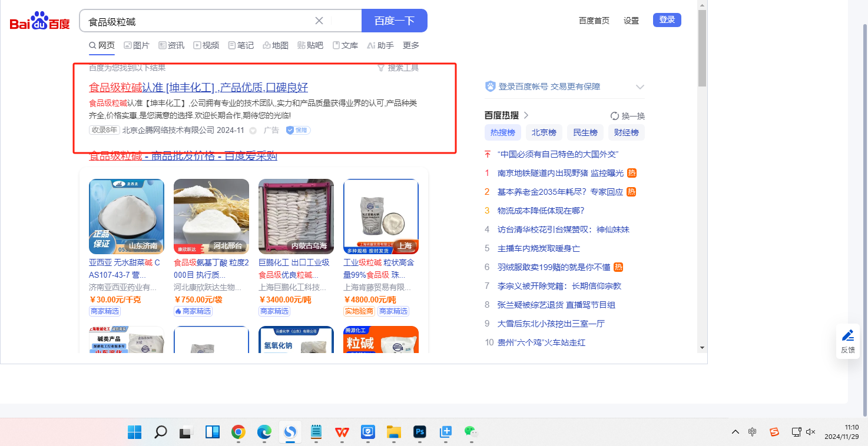Open 百度首页 link
Image resolution: width=868 pixels, height=446 pixels.
pyautogui.click(x=594, y=21)
